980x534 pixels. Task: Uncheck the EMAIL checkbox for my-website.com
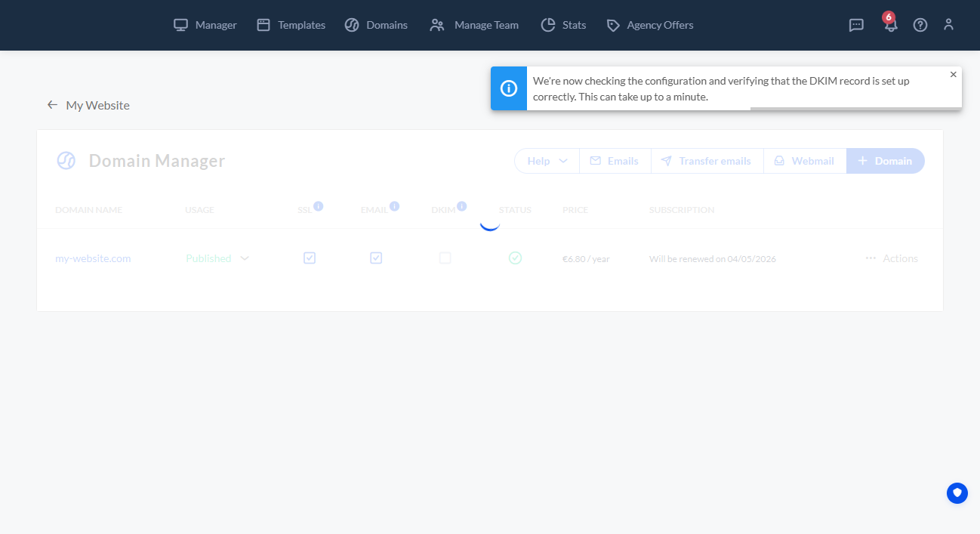(x=375, y=258)
